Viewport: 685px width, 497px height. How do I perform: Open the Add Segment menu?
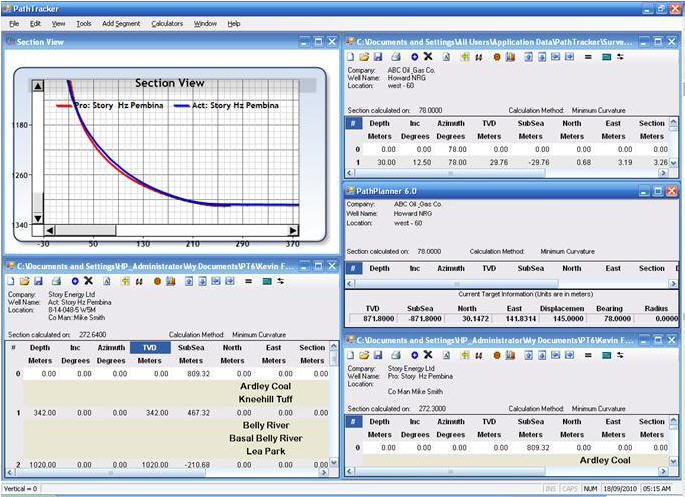coord(121,24)
